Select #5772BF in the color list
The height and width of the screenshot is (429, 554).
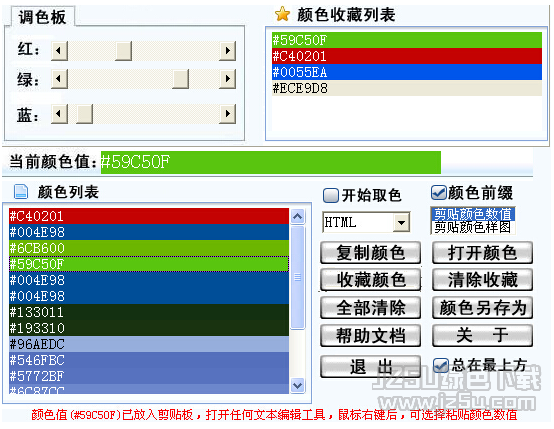(x=149, y=376)
